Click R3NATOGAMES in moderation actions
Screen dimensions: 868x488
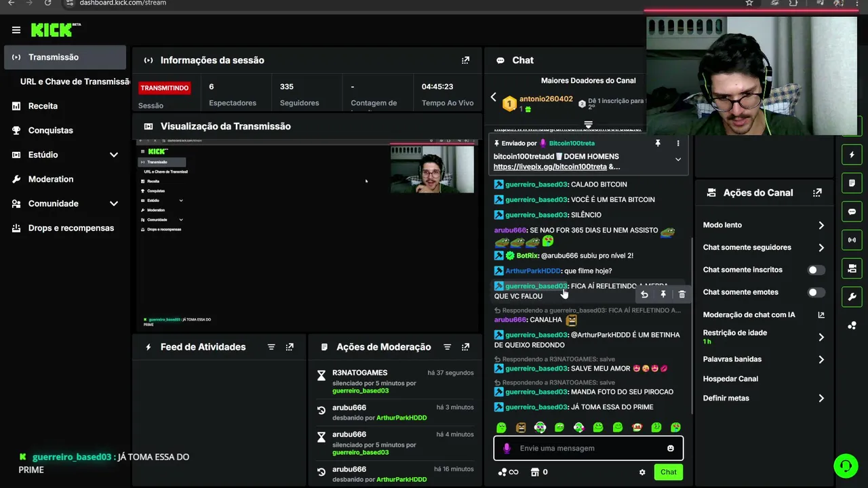pyautogui.click(x=359, y=373)
